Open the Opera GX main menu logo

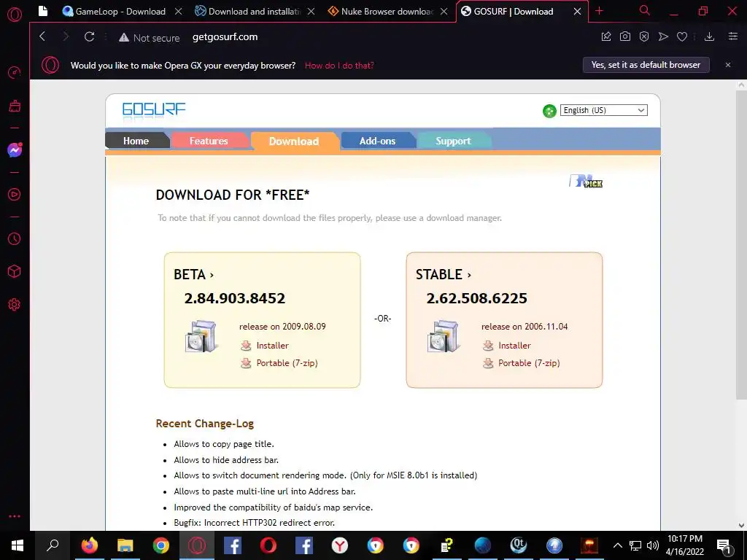(15, 15)
